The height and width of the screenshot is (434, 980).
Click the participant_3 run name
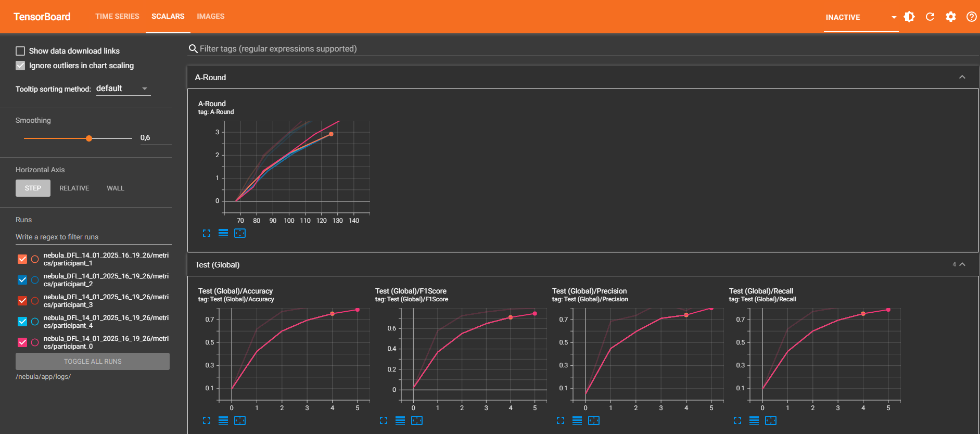pyautogui.click(x=106, y=301)
